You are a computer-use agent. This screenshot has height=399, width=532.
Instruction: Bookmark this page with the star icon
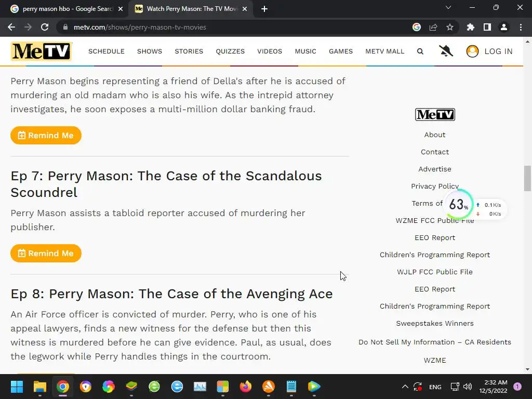[x=450, y=27]
